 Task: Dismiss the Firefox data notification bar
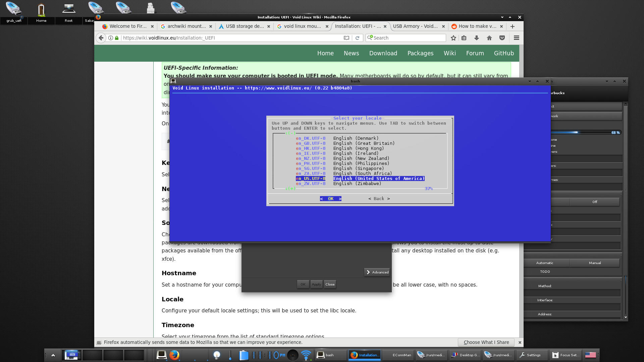[520, 342]
